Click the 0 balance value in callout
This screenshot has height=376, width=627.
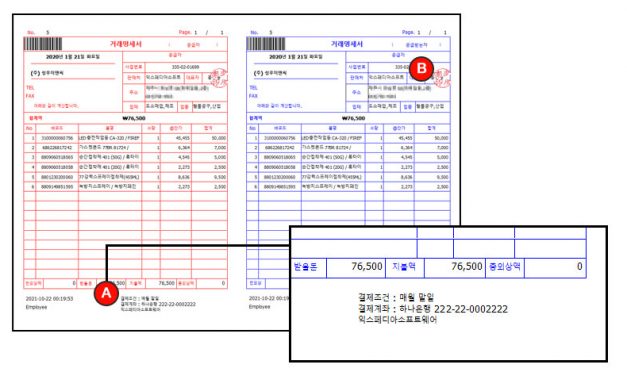pyautogui.click(x=579, y=266)
